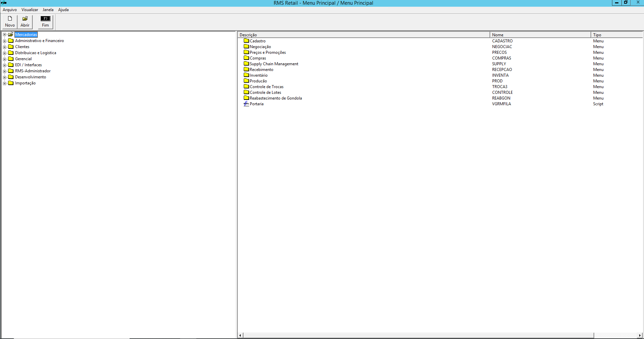The image size is (644, 339).
Task: Click the F3 Fim toolbar icon
Action: point(45,18)
